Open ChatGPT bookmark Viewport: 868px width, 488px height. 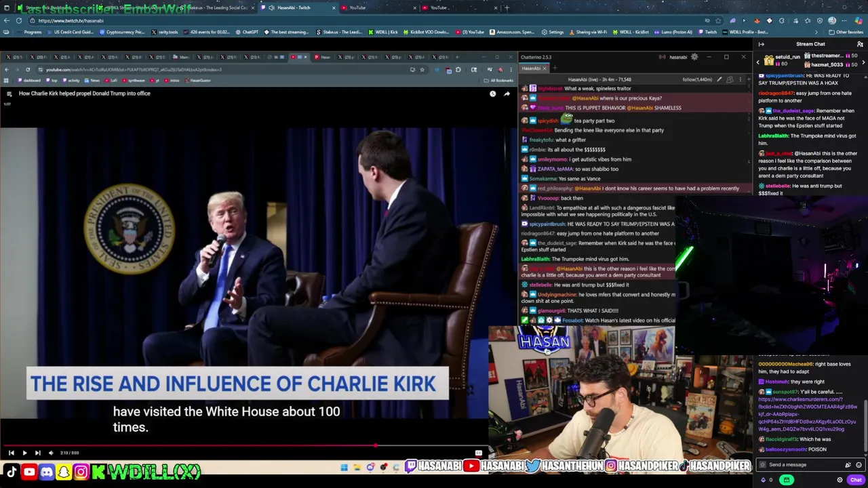(x=247, y=32)
